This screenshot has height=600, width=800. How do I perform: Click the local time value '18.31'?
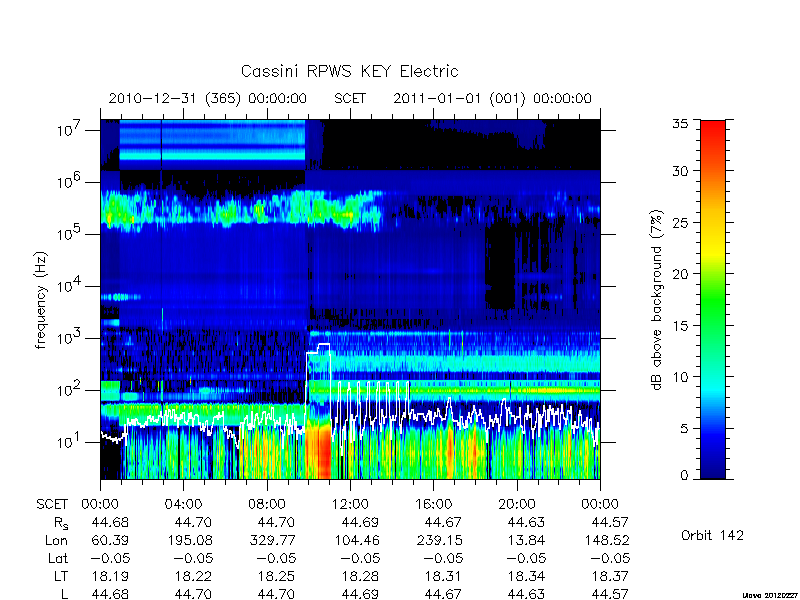[x=443, y=577]
